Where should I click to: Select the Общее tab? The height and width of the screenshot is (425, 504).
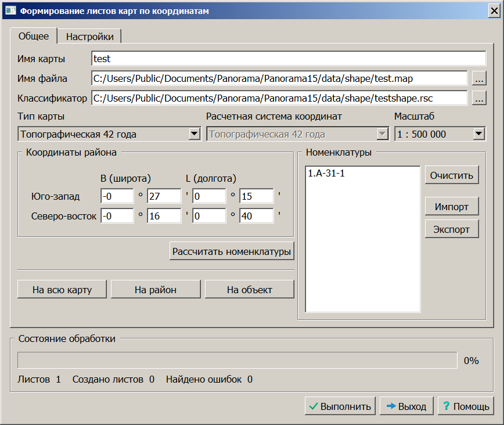(34, 36)
